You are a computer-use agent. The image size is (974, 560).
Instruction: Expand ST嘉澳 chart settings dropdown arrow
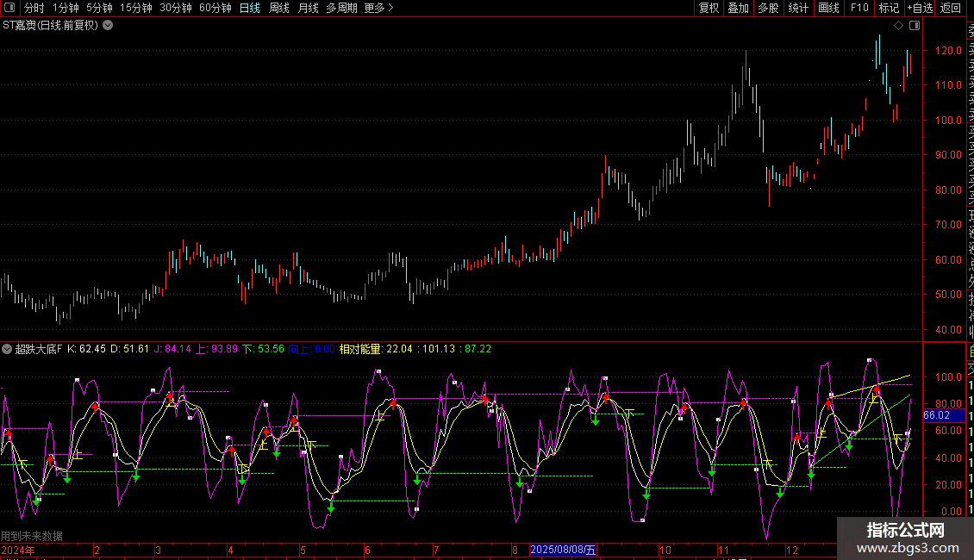[108, 26]
